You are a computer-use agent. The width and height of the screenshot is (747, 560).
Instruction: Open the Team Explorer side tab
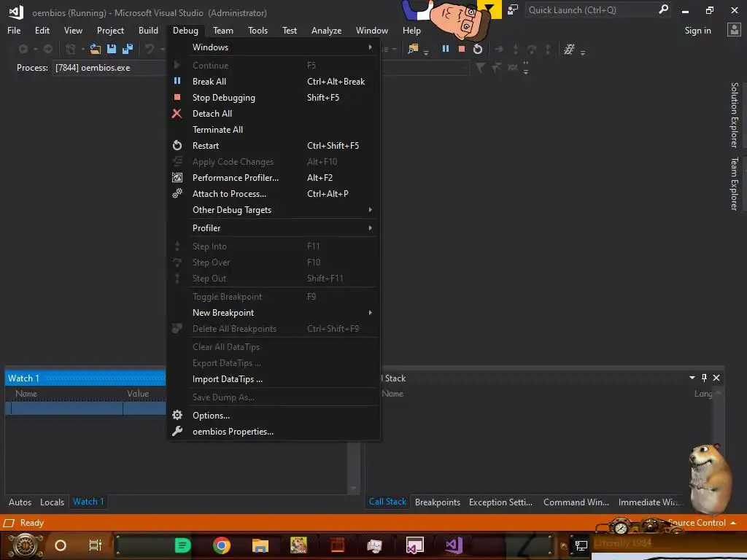point(735,184)
